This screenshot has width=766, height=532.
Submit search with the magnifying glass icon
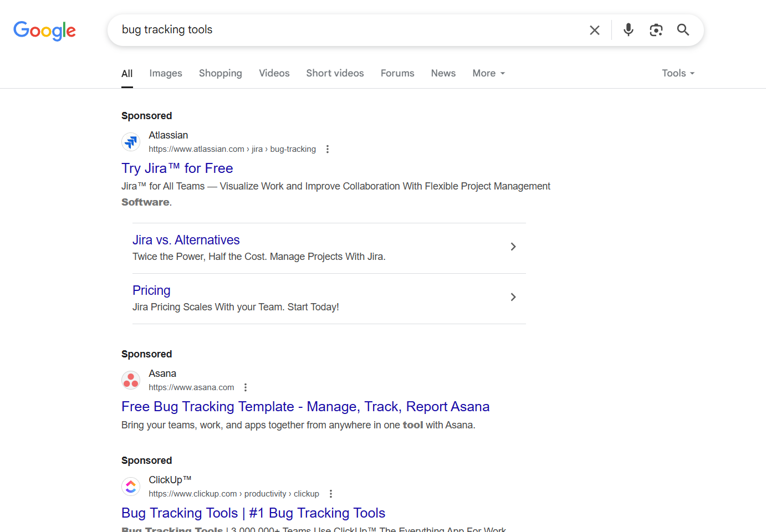click(683, 30)
